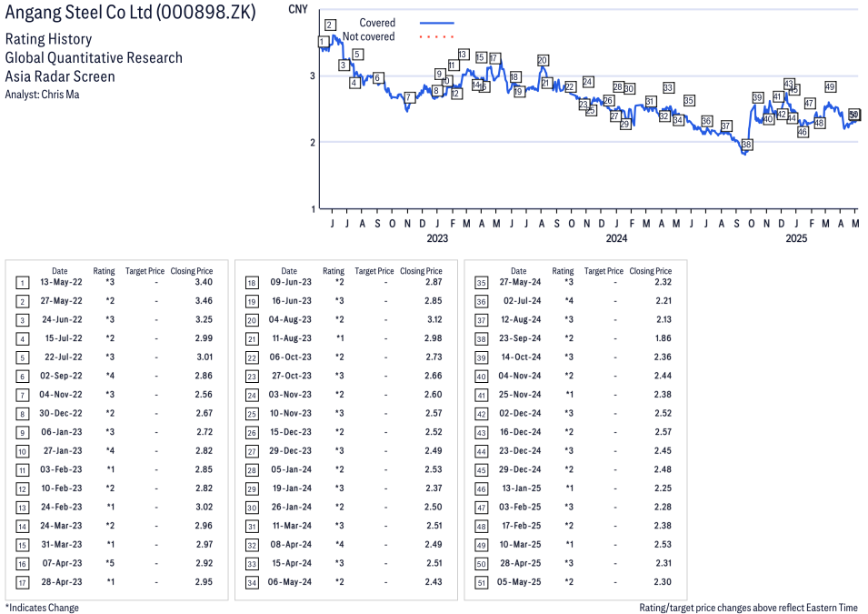Click the blue Covered legend line

(x=437, y=23)
